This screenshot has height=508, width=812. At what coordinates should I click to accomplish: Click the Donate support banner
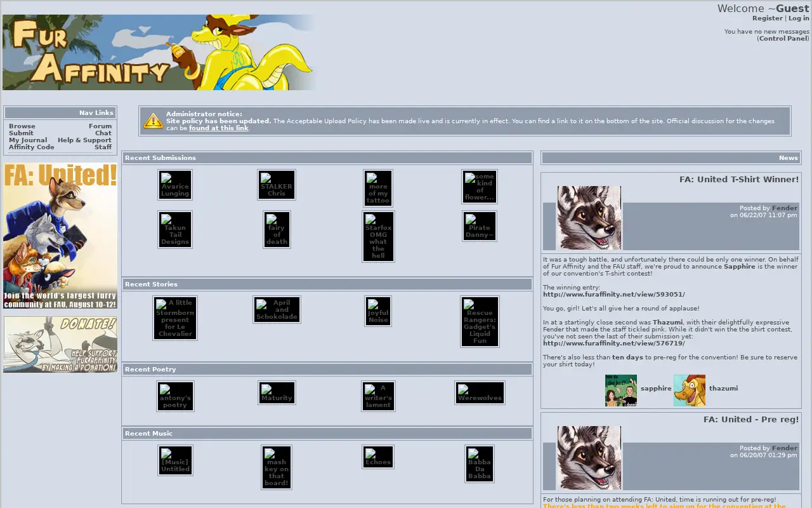tap(60, 345)
